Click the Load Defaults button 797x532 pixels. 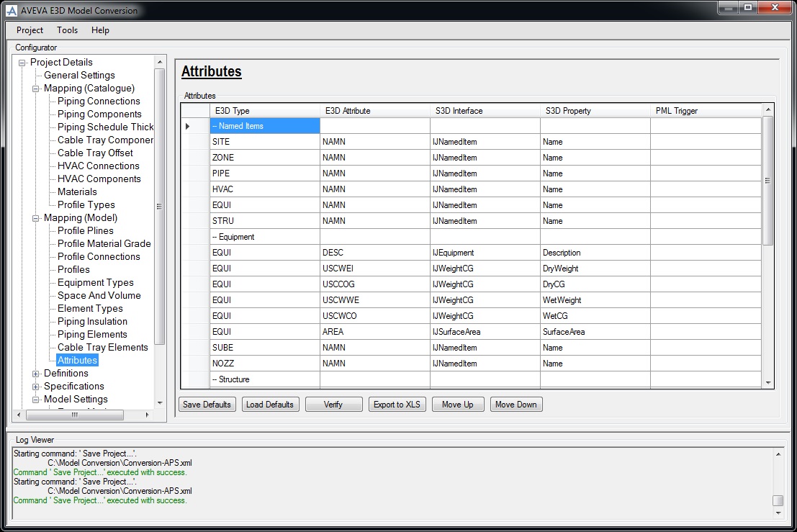tap(270, 405)
